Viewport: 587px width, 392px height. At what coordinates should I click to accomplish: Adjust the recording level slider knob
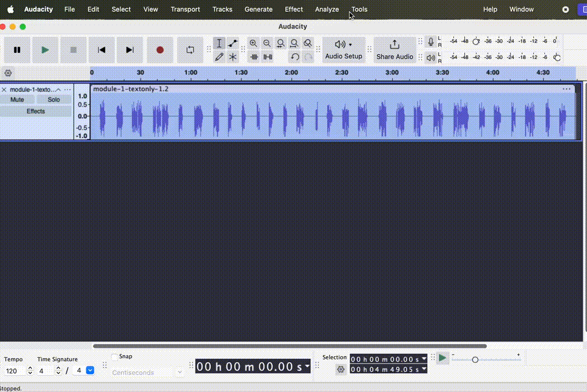476,41
